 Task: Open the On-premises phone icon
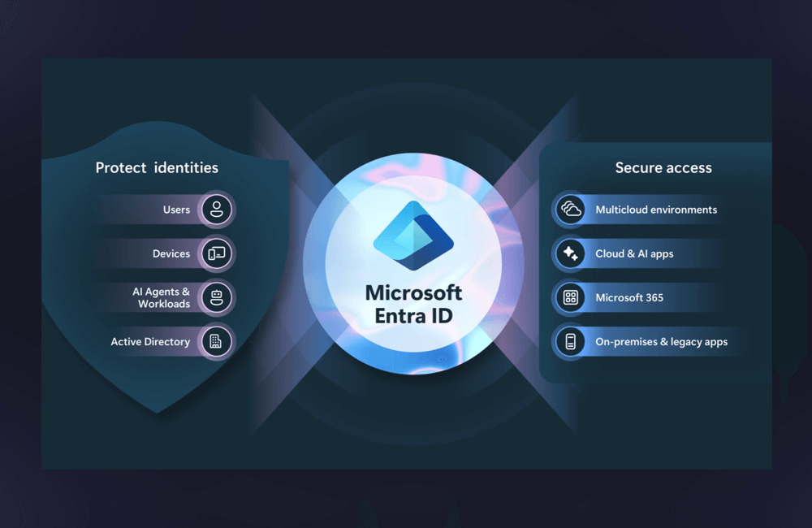pos(571,342)
